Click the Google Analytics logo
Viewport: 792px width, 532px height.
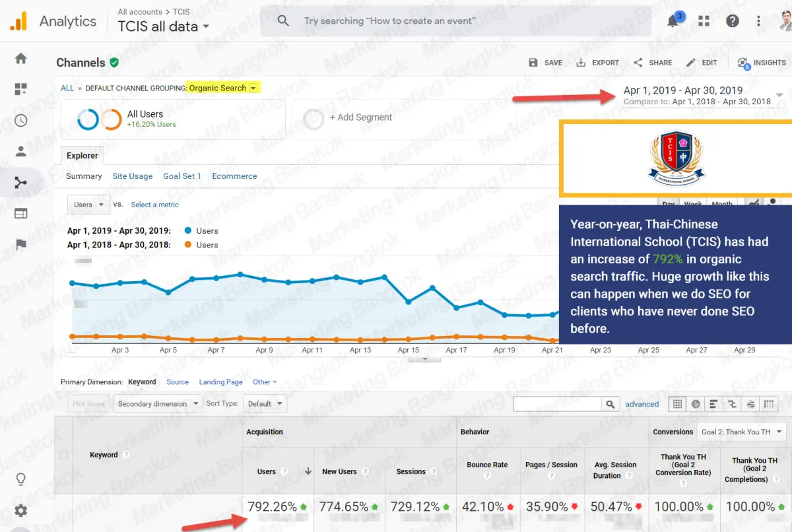18,21
